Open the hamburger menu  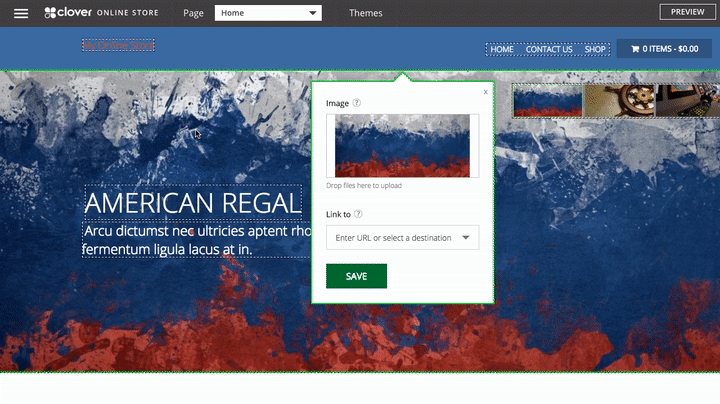tap(21, 13)
